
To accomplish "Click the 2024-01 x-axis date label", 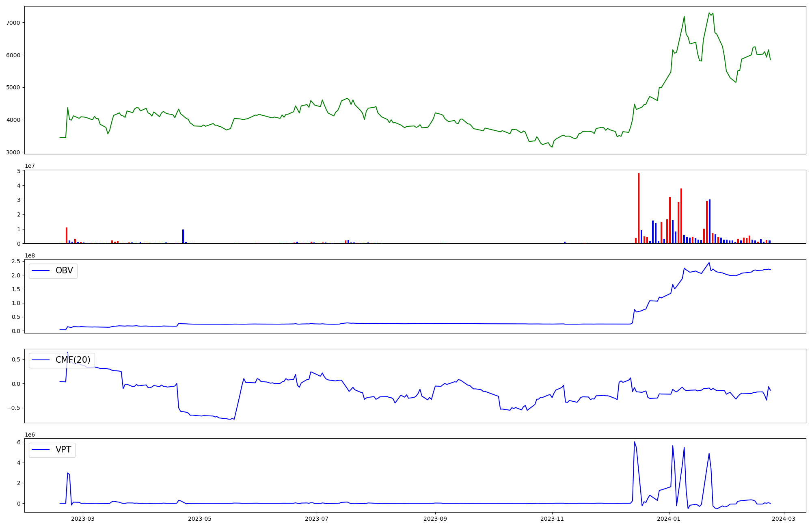I will click(x=669, y=519).
